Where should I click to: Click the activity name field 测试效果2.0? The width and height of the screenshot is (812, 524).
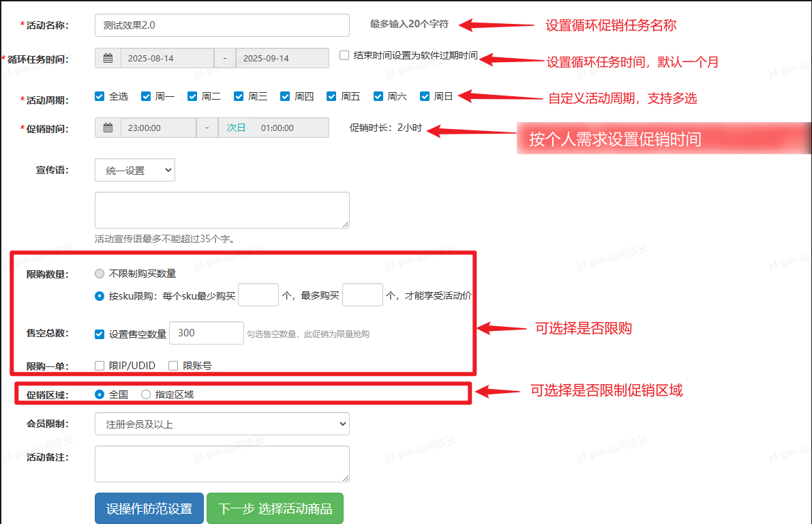pos(222,25)
